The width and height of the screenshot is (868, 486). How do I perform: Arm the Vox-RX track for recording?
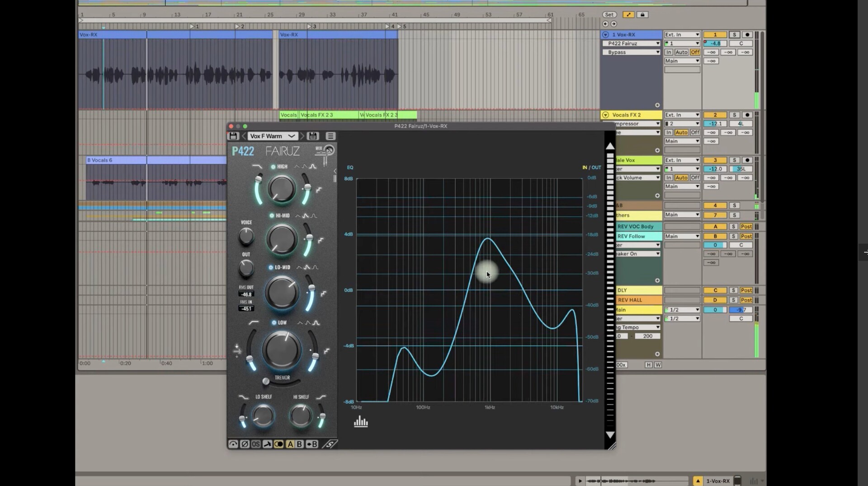[747, 35]
